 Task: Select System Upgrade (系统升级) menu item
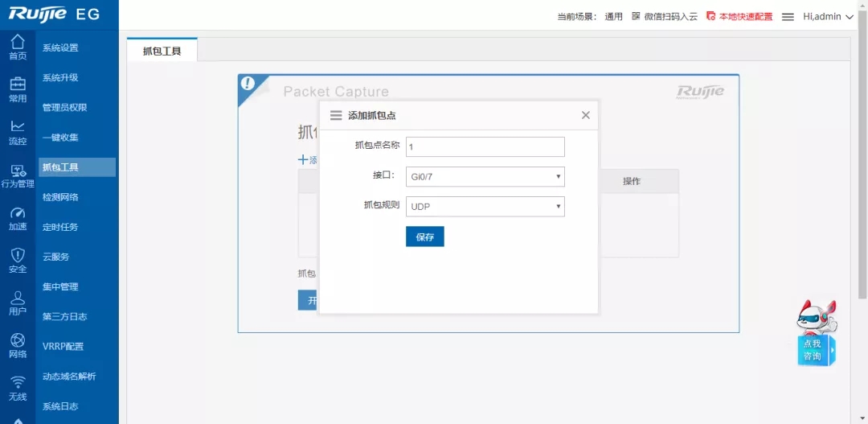(60, 78)
